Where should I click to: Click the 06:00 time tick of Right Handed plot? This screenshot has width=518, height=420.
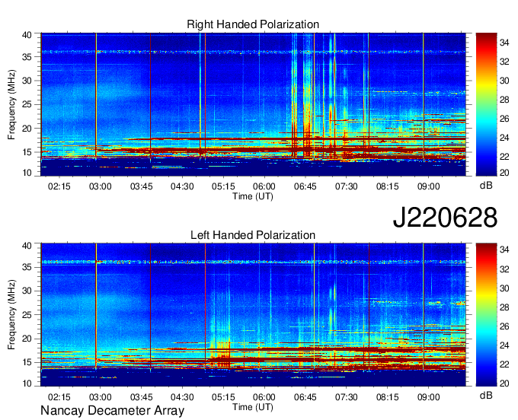tap(264, 186)
